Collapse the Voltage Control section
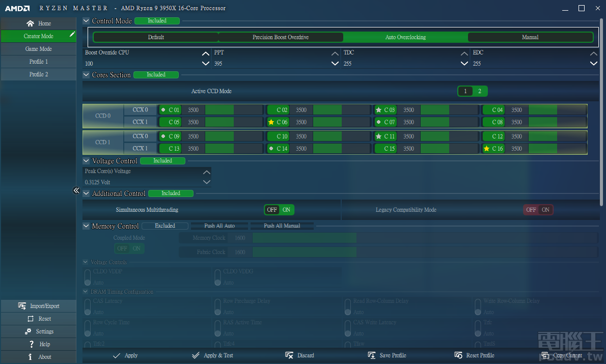Viewport: 606px width, 364px height. (x=86, y=161)
